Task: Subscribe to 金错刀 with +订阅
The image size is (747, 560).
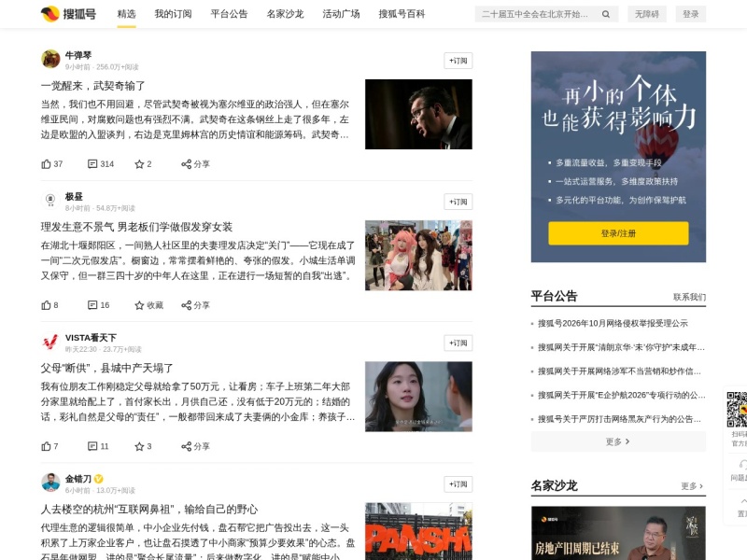Action: coord(458,484)
